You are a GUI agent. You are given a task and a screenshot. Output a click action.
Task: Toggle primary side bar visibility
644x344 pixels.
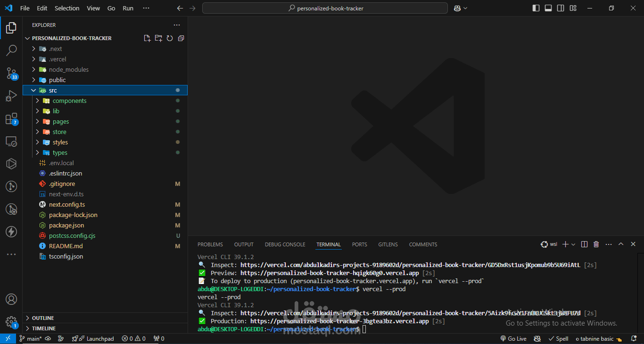[536, 8]
